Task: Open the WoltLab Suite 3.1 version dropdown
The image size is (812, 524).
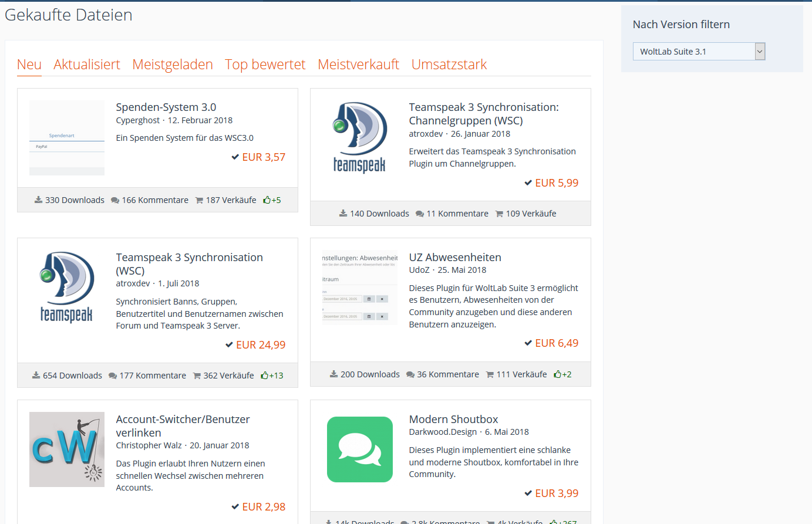Action: click(699, 52)
